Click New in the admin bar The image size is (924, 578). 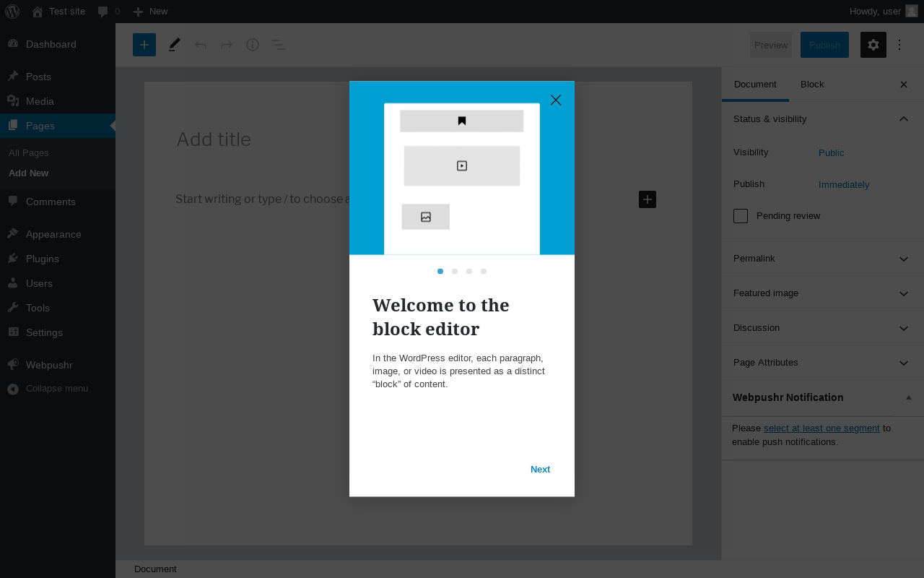coord(150,12)
